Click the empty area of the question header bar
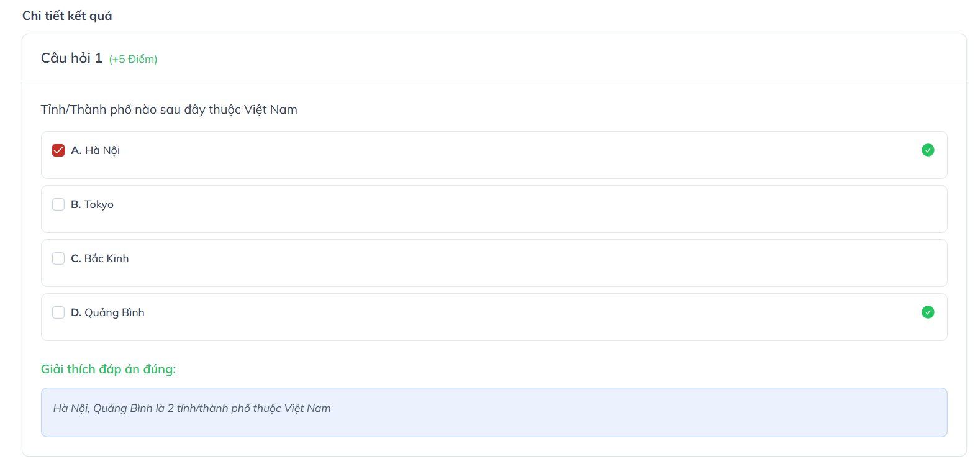Screen dimensions: 980x469 point(559,58)
